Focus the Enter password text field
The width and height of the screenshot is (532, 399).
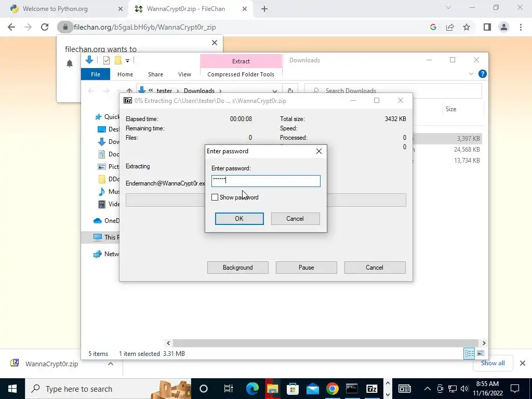pyautogui.click(x=265, y=181)
